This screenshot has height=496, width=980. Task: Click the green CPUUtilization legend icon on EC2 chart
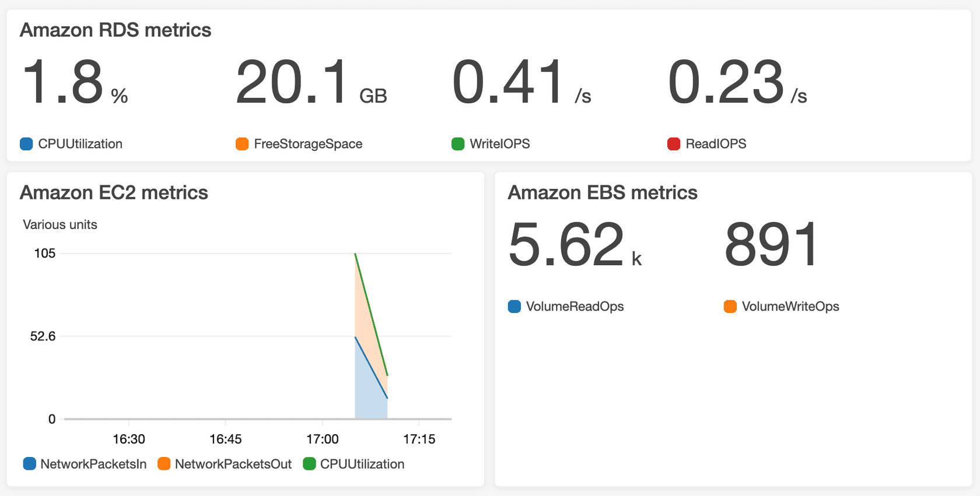pyautogui.click(x=310, y=464)
